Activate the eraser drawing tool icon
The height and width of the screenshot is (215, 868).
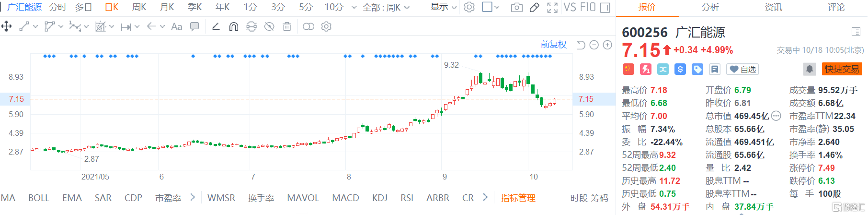tap(535, 7)
